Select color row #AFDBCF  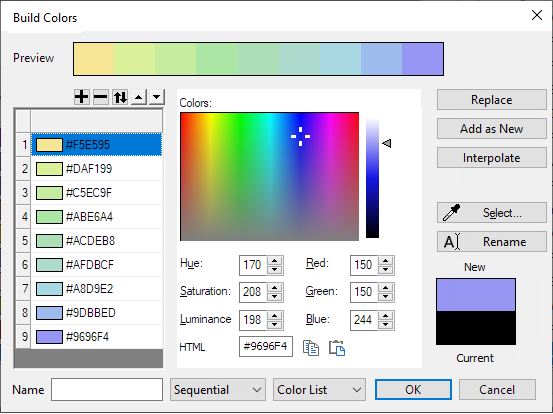(97, 264)
